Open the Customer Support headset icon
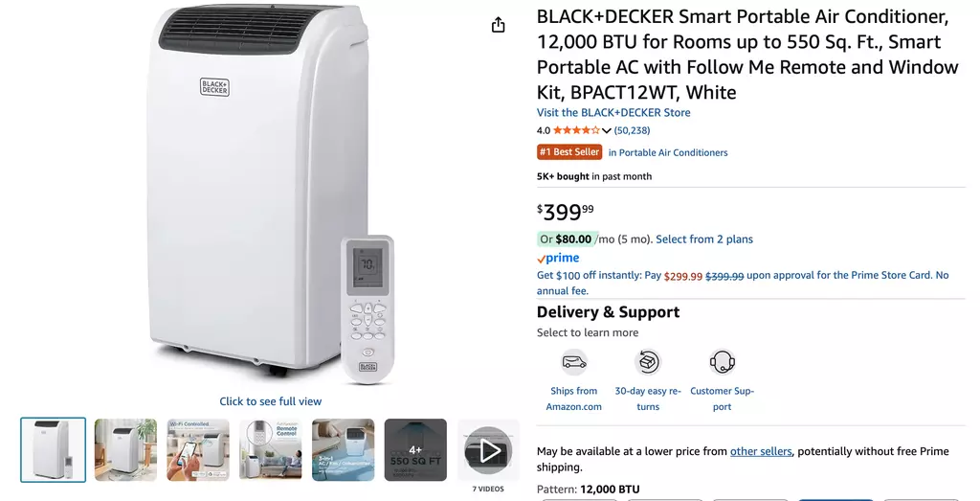Image resolution: width=980 pixels, height=501 pixels. click(722, 361)
